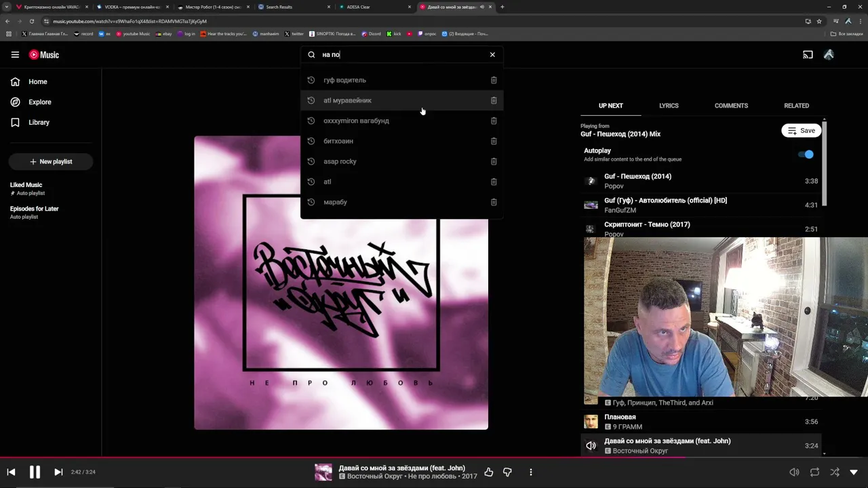Select the 'asap rocky' search suggestion
This screenshot has height=488, width=868.
(402, 161)
